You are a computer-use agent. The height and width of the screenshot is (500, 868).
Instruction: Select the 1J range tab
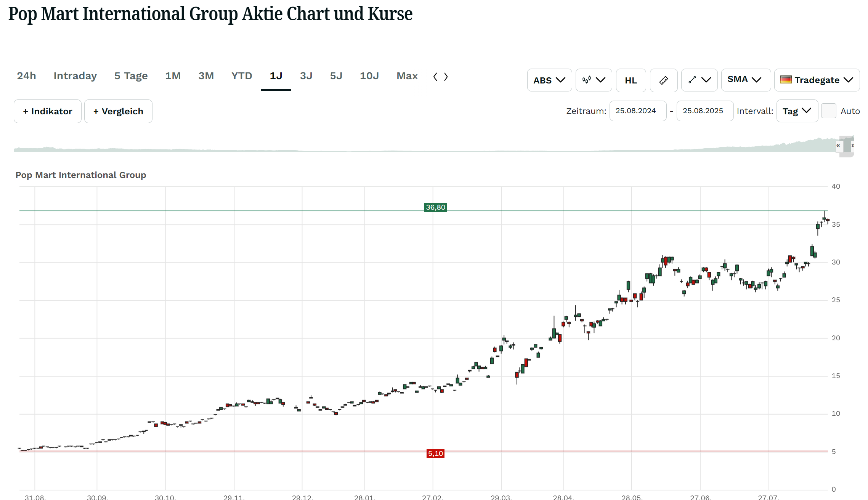276,76
